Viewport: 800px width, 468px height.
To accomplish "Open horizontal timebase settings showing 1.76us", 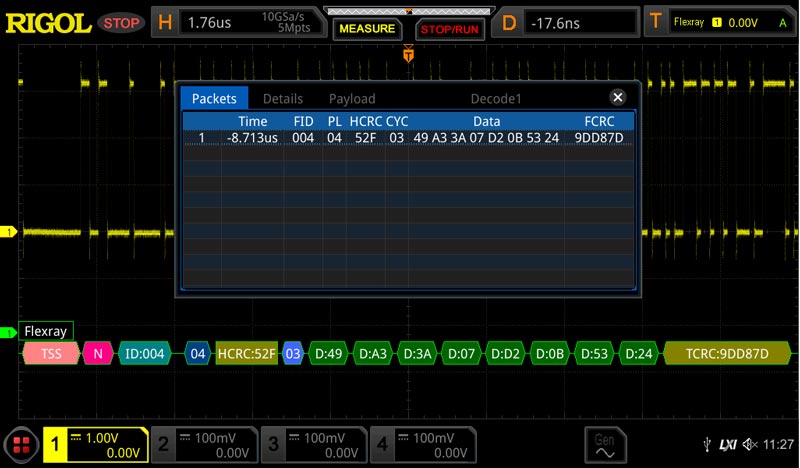I will pos(240,22).
